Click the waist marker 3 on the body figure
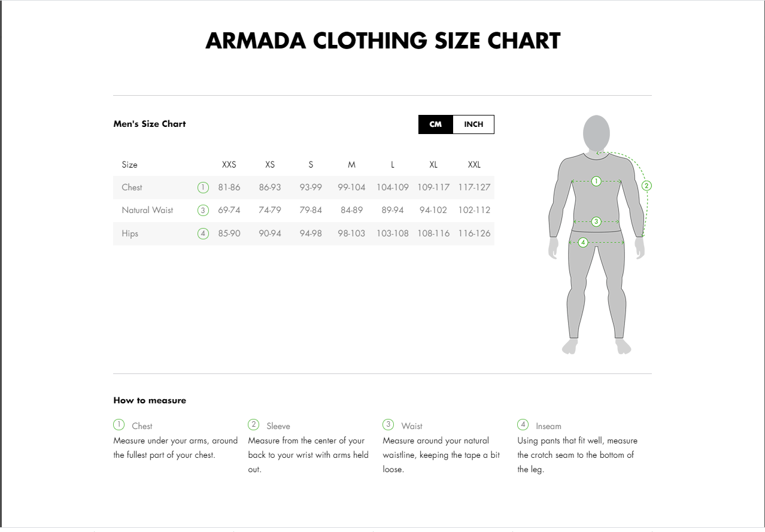The height and width of the screenshot is (532, 765). click(x=596, y=221)
